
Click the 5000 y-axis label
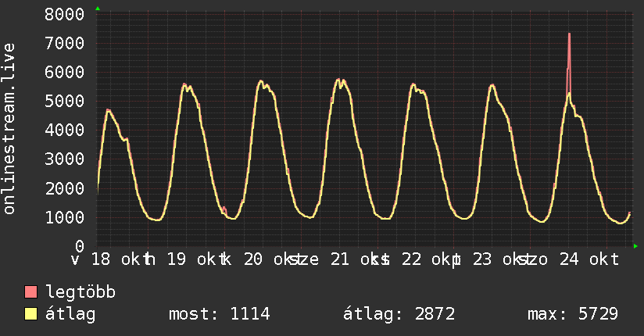(x=65, y=101)
